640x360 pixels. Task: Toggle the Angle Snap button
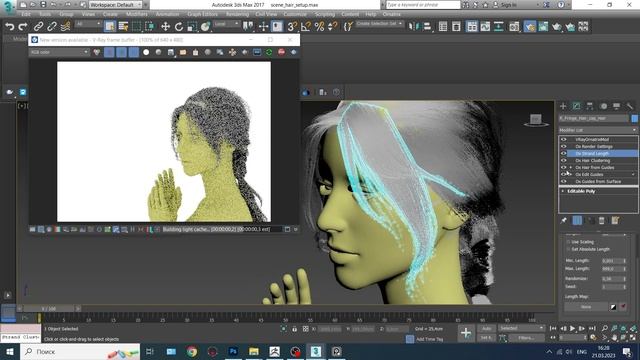coord(305,27)
